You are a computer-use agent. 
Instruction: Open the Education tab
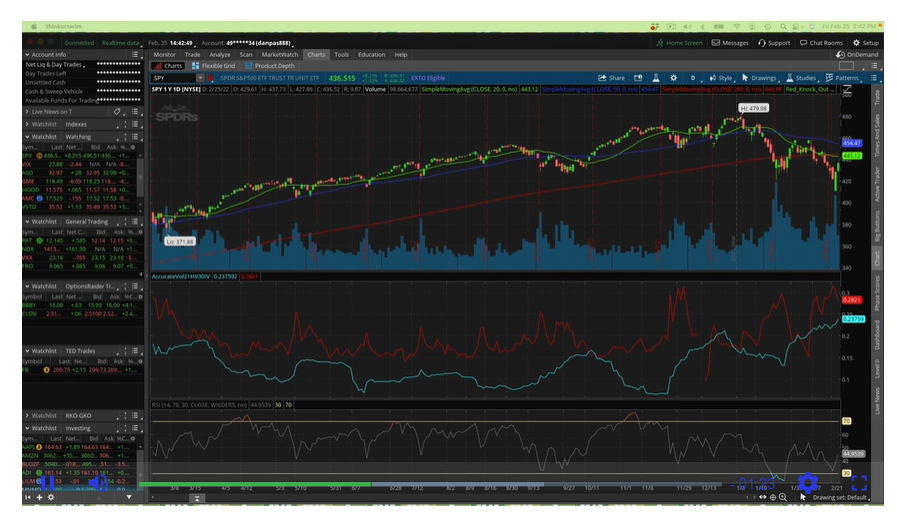[371, 55]
